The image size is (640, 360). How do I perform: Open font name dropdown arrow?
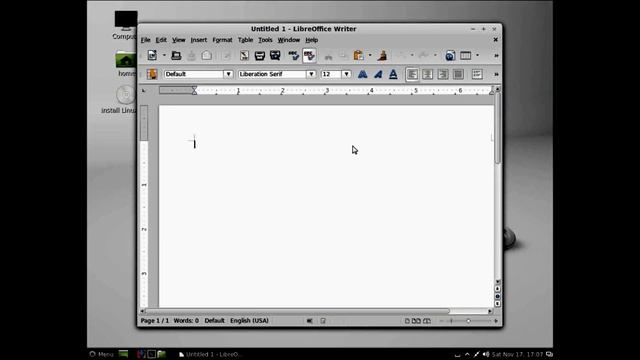[x=311, y=74]
